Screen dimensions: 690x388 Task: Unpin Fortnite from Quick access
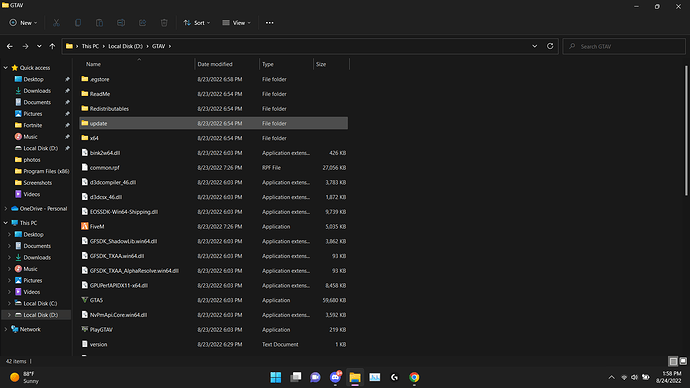click(x=67, y=125)
